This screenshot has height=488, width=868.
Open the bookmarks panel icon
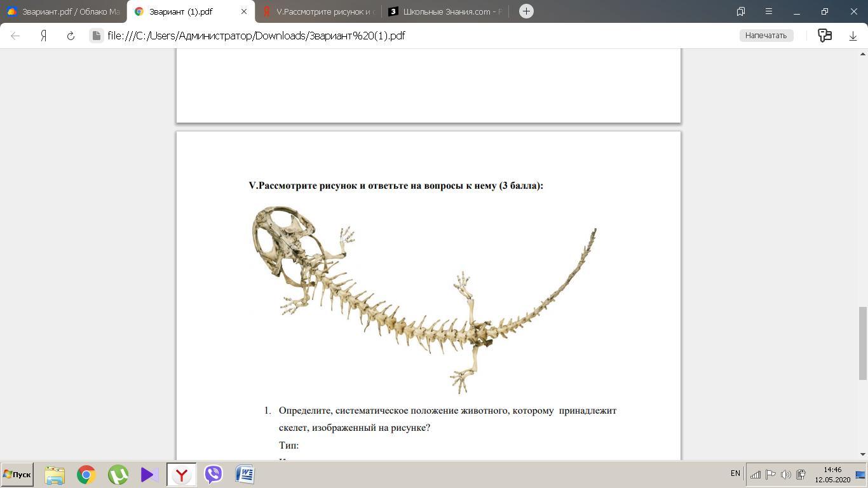740,11
